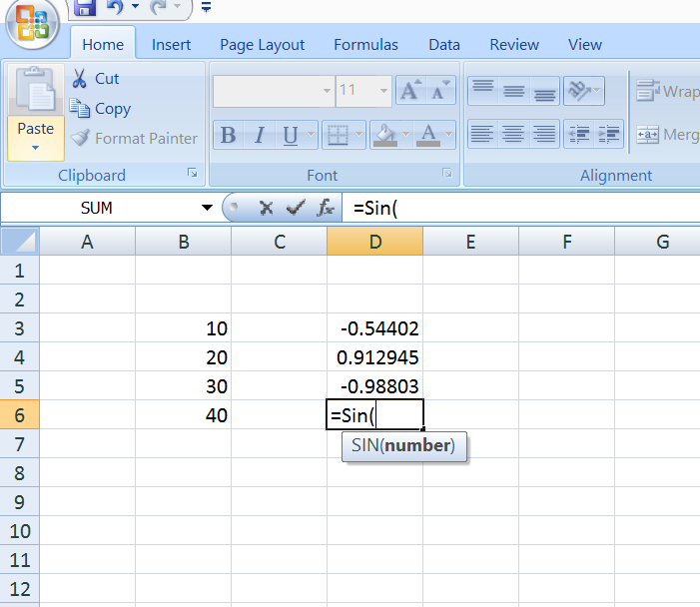Enable center horizontal text alignment
The image size is (700, 607).
point(513,133)
